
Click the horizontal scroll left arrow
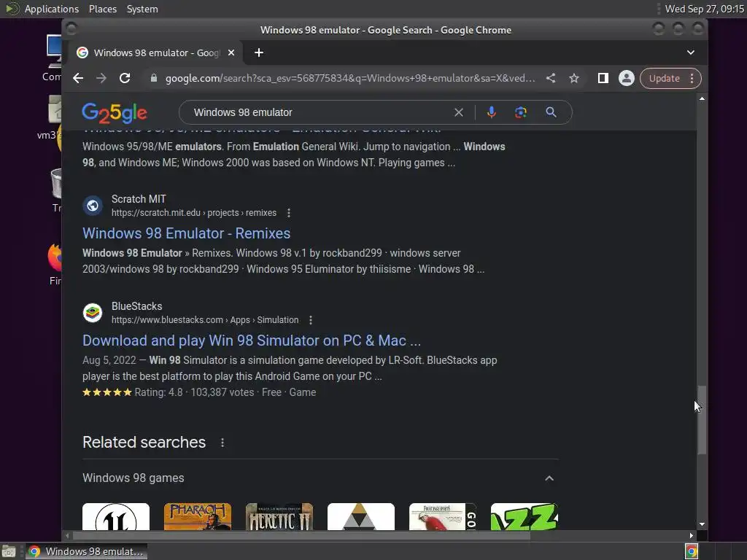pyautogui.click(x=67, y=536)
